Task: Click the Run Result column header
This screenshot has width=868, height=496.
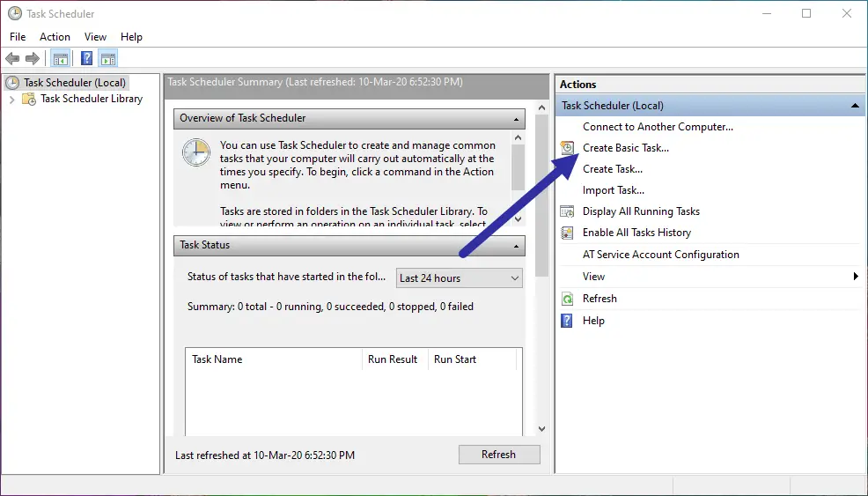Action: pos(394,359)
